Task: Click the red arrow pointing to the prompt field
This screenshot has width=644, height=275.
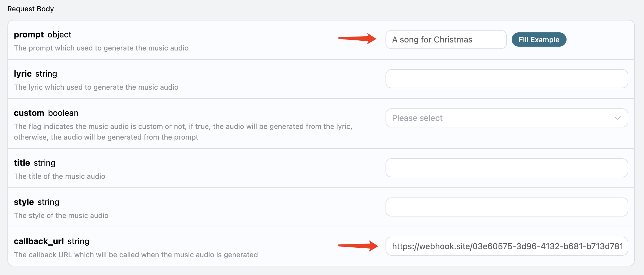Action: click(x=357, y=39)
